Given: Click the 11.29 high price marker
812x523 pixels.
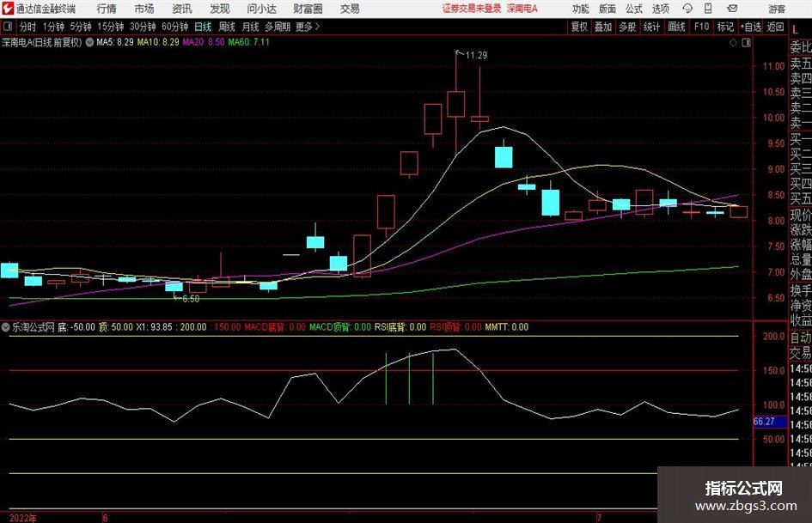Looking at the screenshot, I should coord(476,56).
